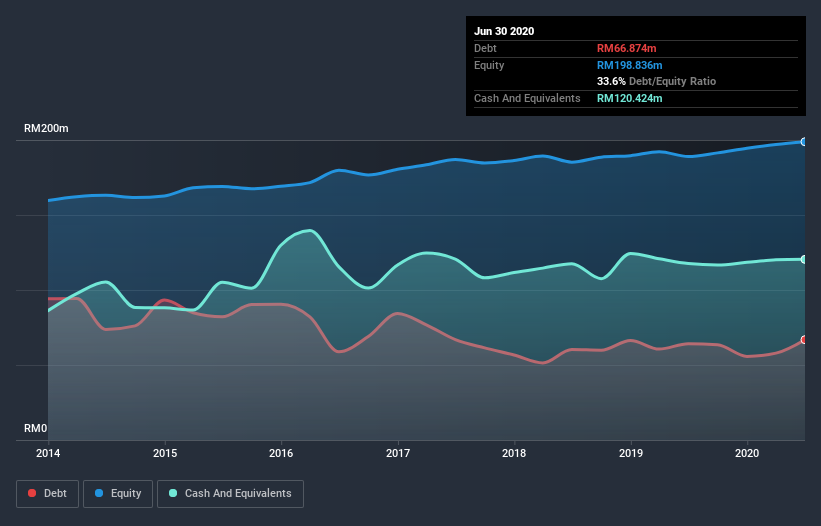Click the Debt row label in tooltip
821x526 pixels.
point(485,48)
